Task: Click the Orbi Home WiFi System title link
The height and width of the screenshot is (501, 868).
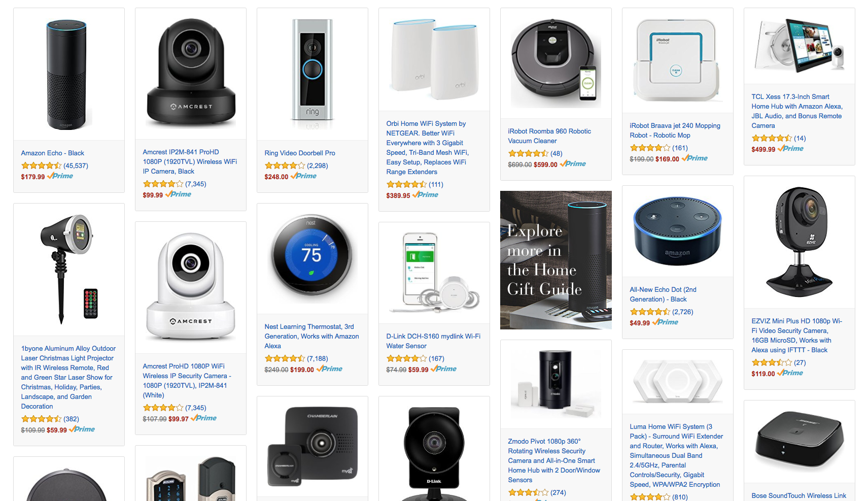Action: [x=427, y=148]
